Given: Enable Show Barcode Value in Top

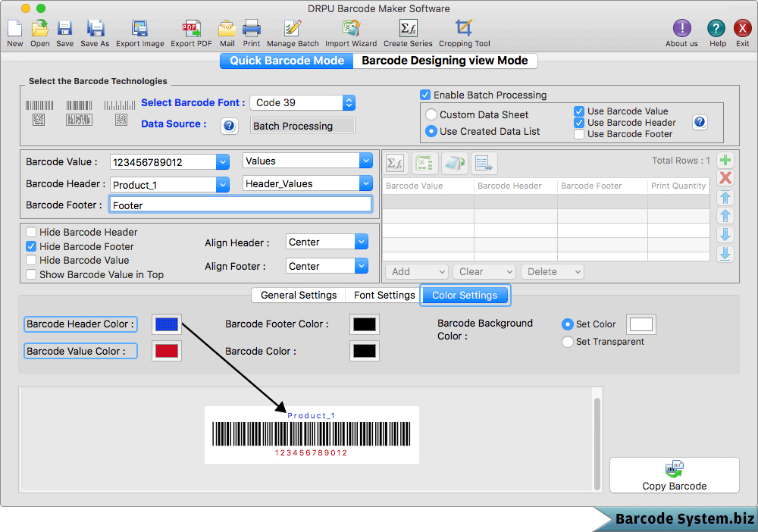Looking at the screenshot, I should 31,274.
